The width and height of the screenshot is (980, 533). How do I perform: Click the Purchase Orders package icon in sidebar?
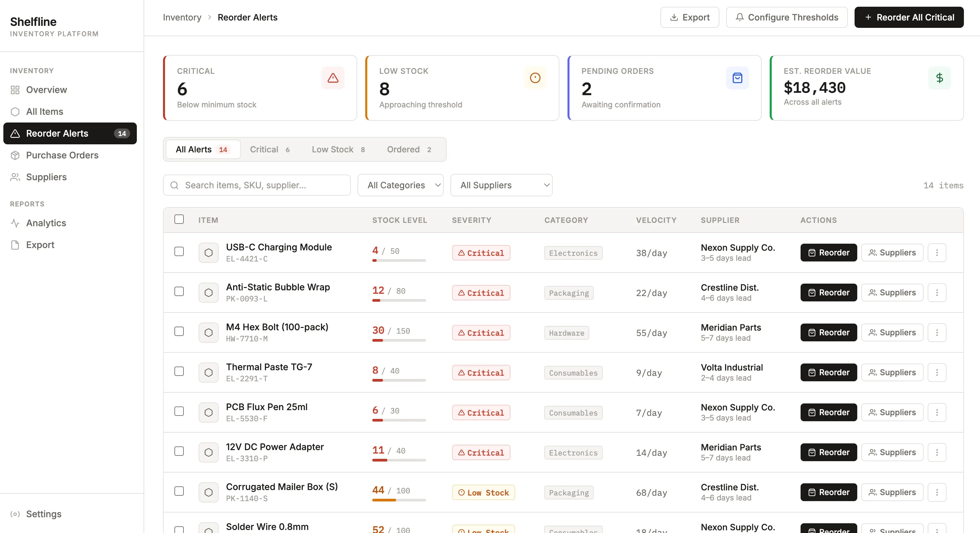pos(15,155)
